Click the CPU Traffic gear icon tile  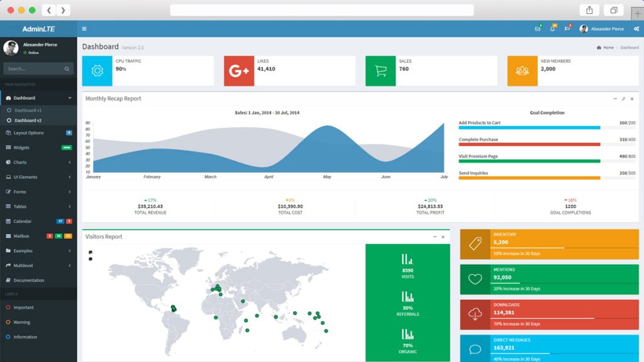tap(97, 70)
